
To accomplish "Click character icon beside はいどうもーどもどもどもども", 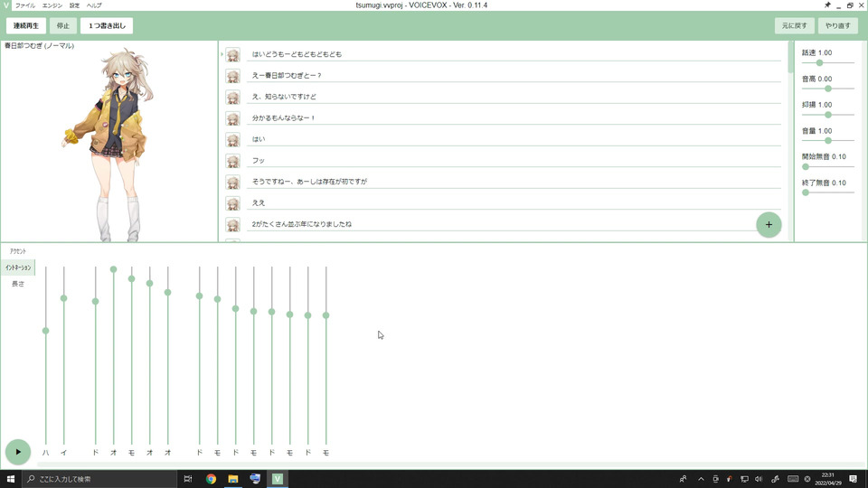I will [x=233, y=55].
